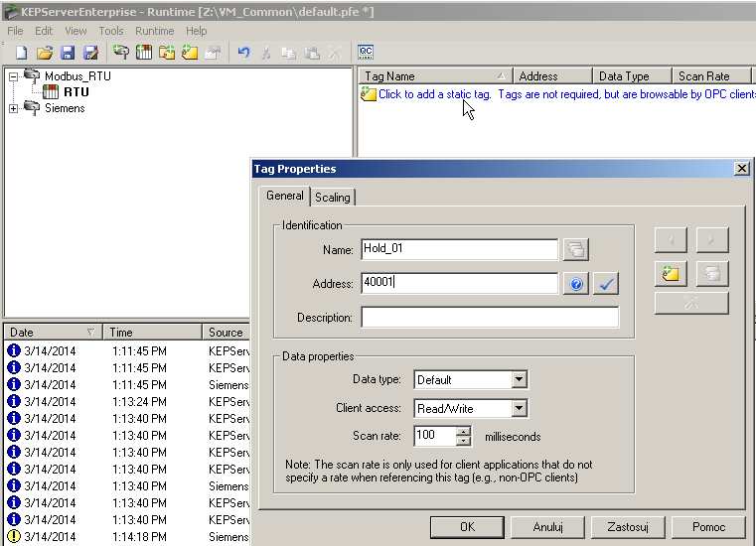
Task: Click the New Channel toolbar icon
Action: point(120,52)
